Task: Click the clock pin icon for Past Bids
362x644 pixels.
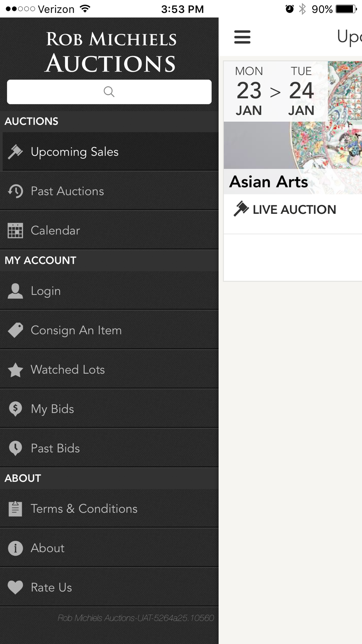Action: [x=15, y=448]
